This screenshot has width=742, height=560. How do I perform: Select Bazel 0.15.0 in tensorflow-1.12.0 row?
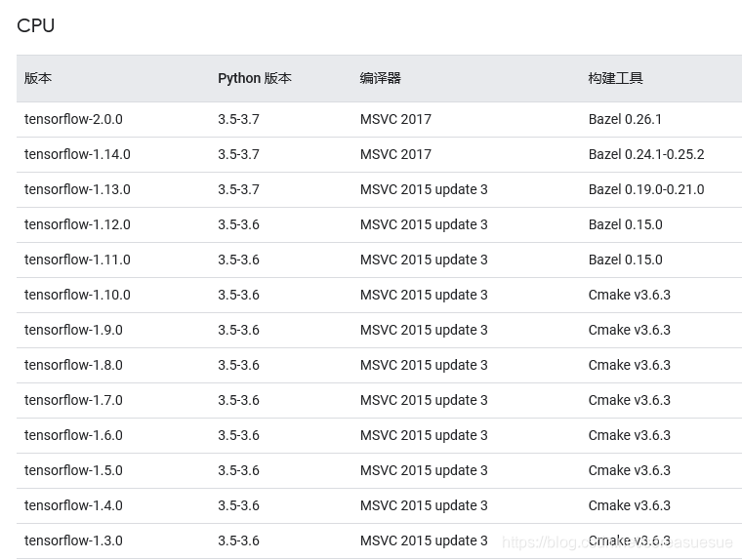pos(626,224)
